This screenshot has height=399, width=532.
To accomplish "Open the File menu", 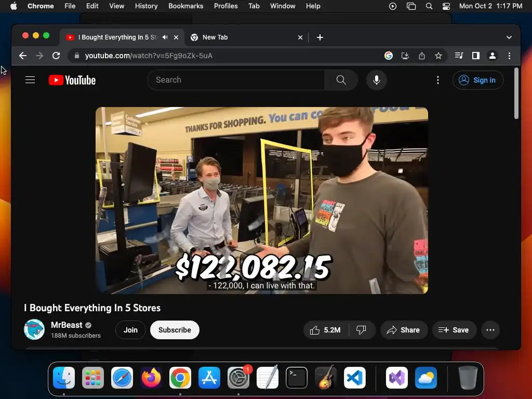I will coord(70,6).
